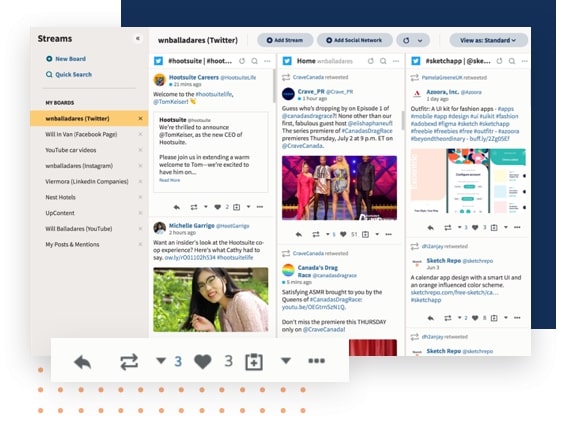This screenshot has width=561, height=422.
Task: Open more actions ellipsis in the enlarged bar
Action: pyautogui.click(x=317, y=361)
